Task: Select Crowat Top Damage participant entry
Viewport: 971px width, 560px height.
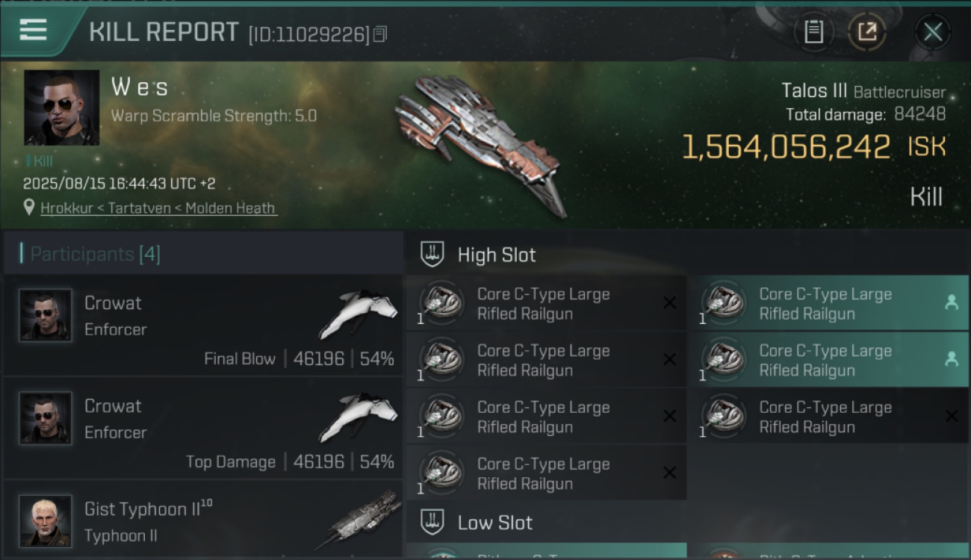Action: (202, 428)
